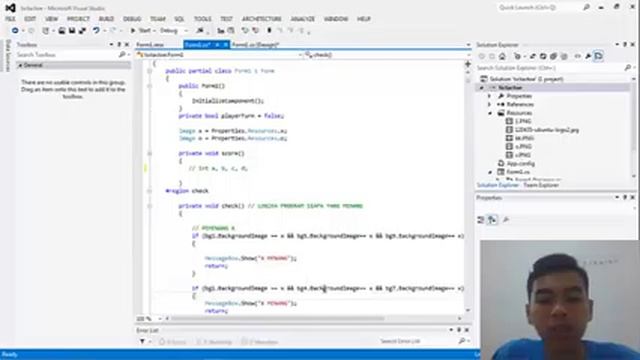Image resolution: width=640 pixels, height=360 pixels.
Task: Open the ARCHITECTURE menu
Action: (x=262, y=19)
